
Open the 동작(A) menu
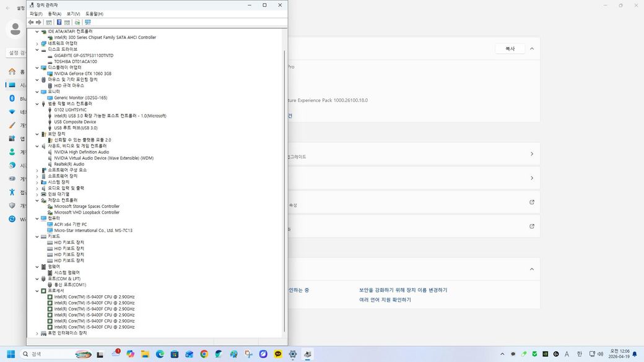click(x=54, y=14)
